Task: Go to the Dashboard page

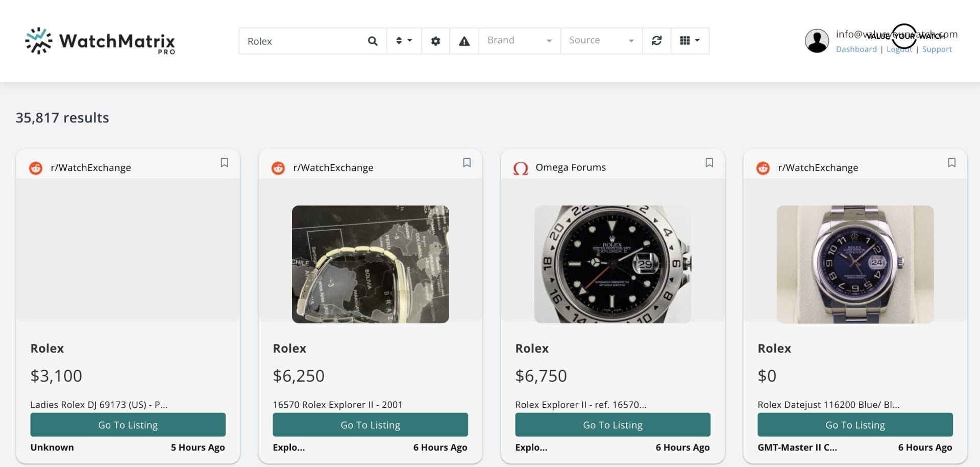Action: 856,49
